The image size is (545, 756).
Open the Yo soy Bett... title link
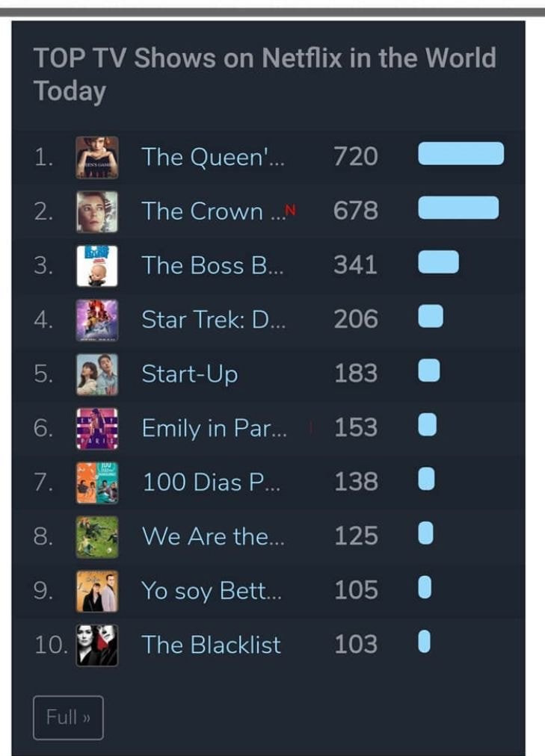214,591
